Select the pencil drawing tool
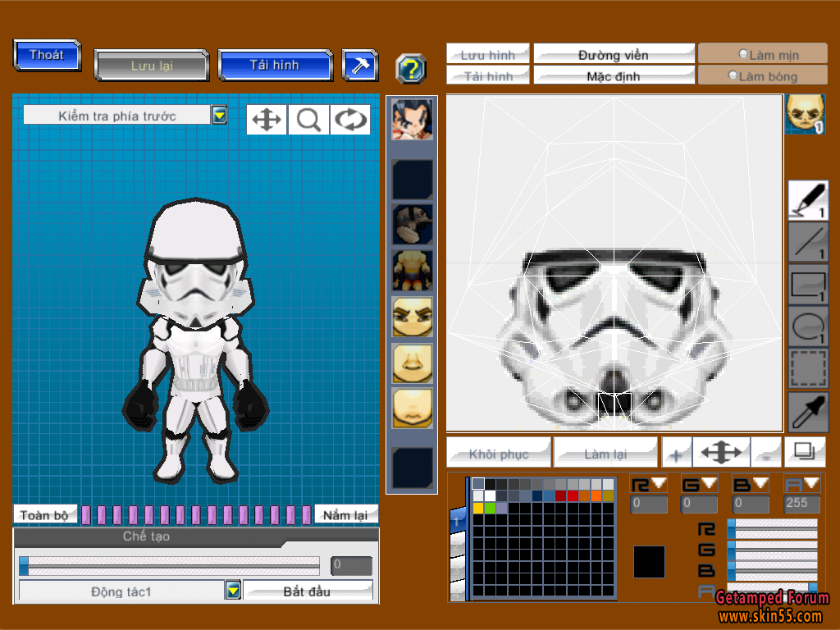 [x=808, y=200]
